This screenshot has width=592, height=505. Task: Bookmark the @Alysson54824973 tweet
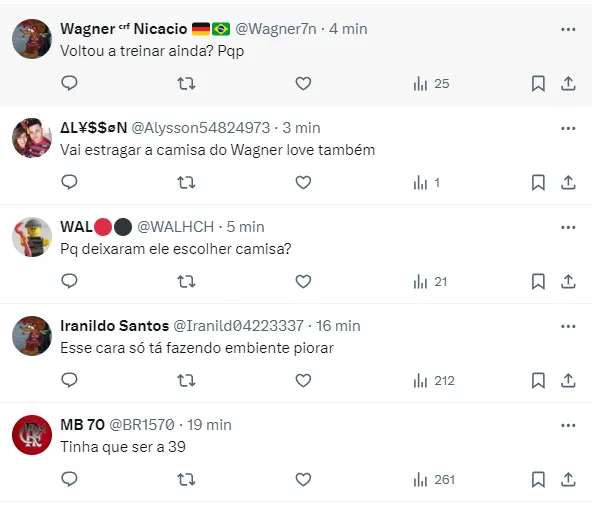538,183
